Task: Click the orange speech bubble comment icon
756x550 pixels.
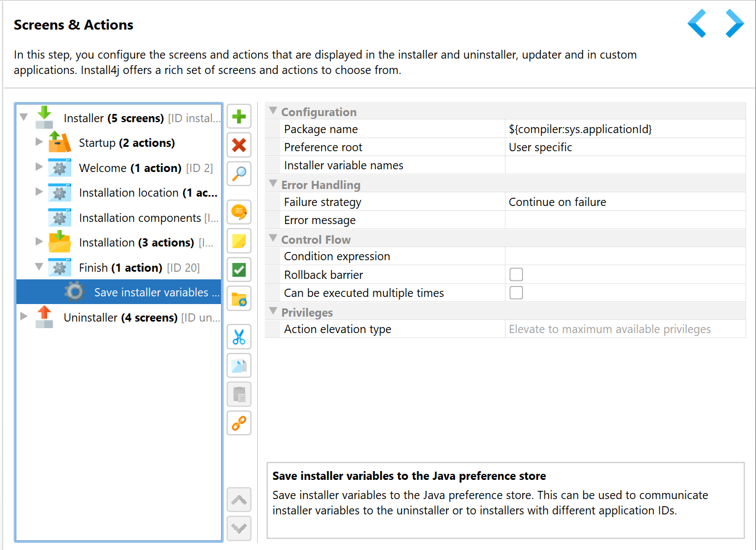Action: [239, 212]
